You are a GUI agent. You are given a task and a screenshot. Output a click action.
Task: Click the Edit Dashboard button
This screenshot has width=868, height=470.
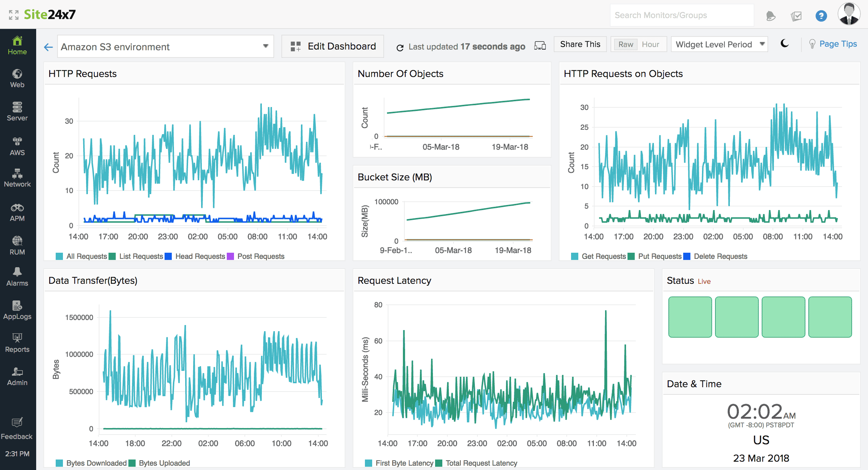click(x=332, y=46)
